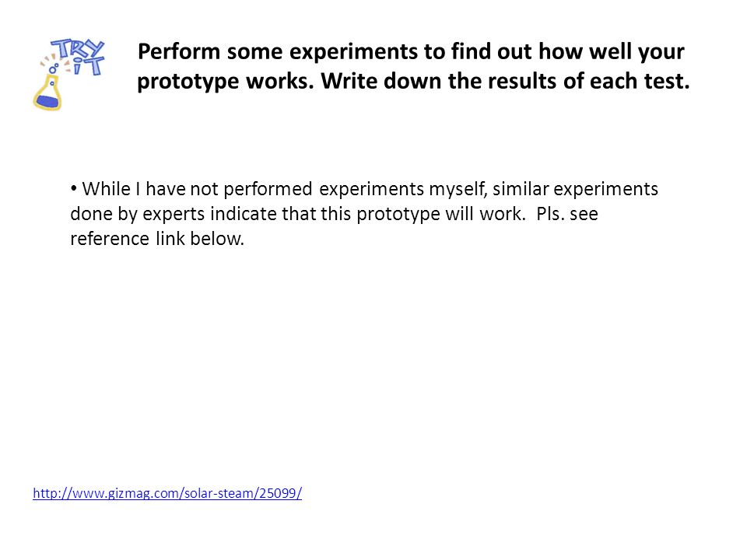This screenshot has width=747, height=560.
Task: Click the bullet point before 'While'
Action: point(73,188)
